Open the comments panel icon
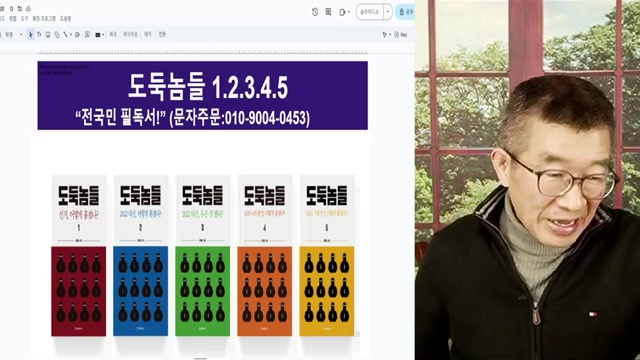This screenshot has width=640, height=360. click(328, 12)
